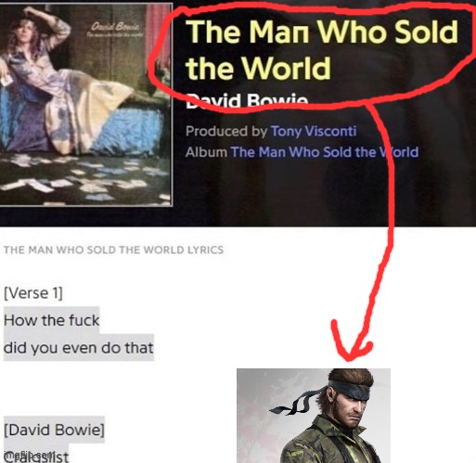Open annotation for "did you even do that"
This screenshot has width=476, height=463.
tap(79, 348)
